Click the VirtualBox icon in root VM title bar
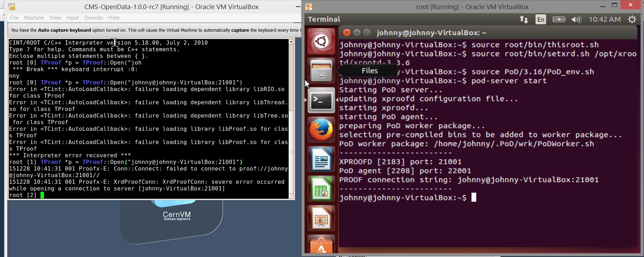644x257 pixels. pyautogui.click(x=309, y=7)
